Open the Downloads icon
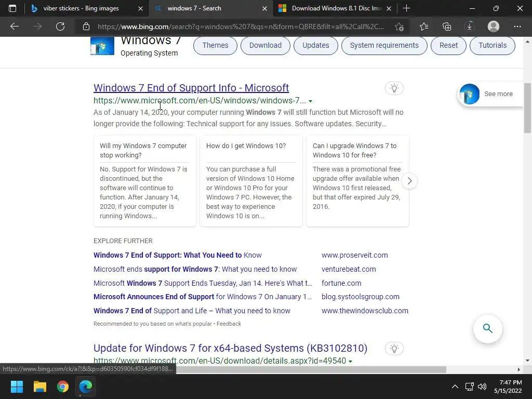 470,26
